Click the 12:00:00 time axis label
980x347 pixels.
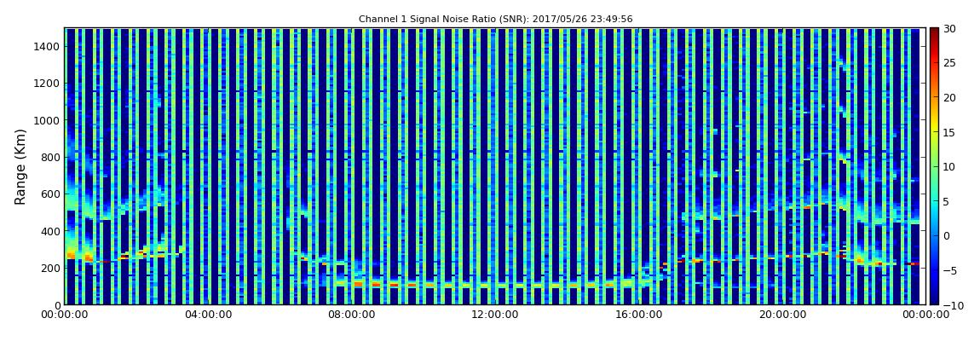tap(495, 315)
